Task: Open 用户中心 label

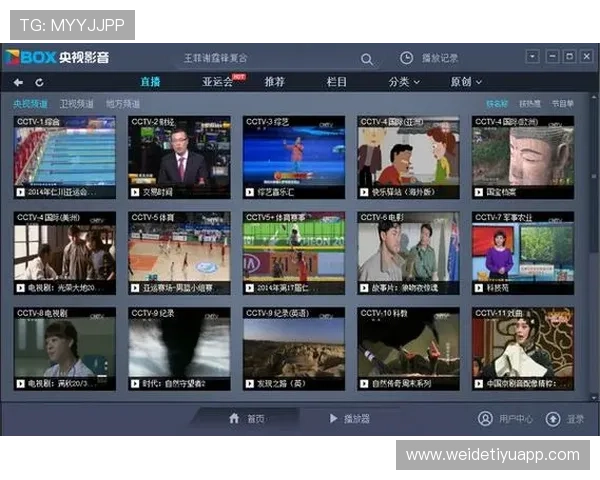Action: 515,419
